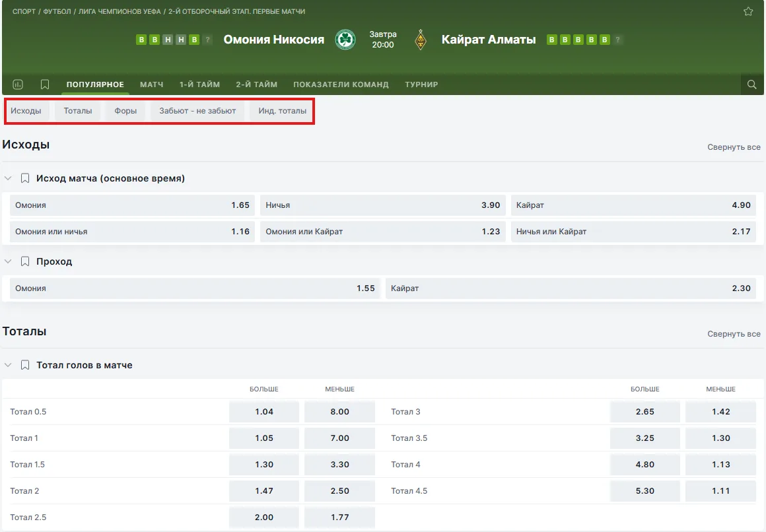The width and height of the screenshot is (766, 532).
Task: Bookmark the Исход матча market
Action: pos(25,178)
